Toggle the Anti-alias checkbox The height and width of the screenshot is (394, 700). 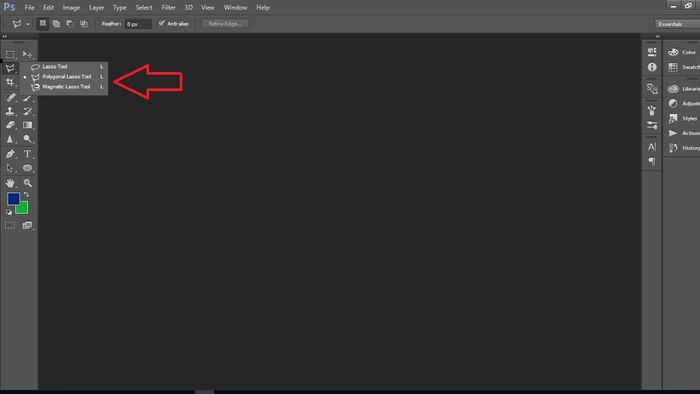click(162, 23)
